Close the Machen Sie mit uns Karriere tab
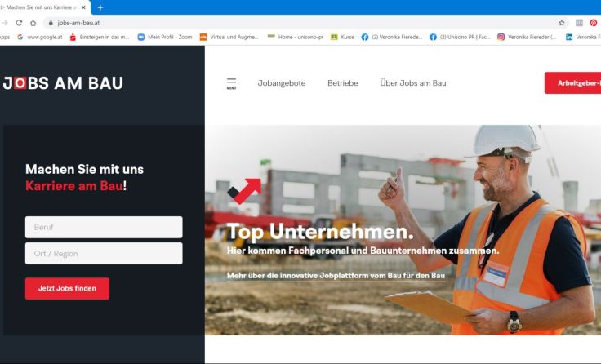 coord(83,7)
